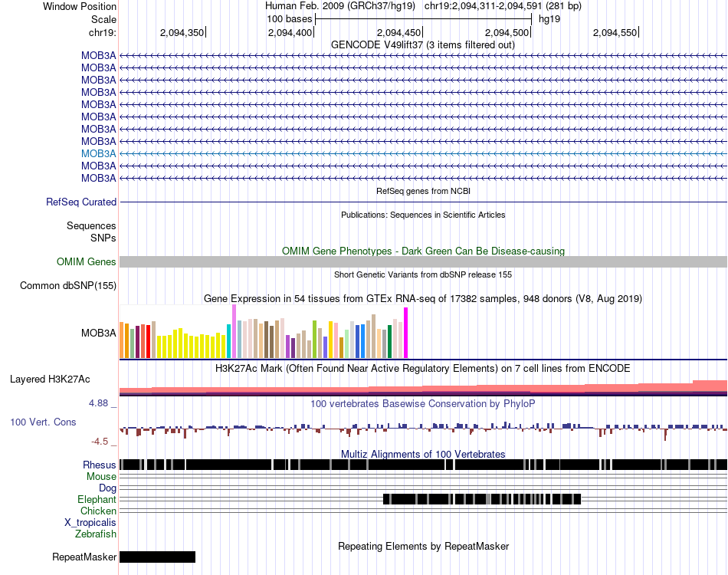
Task: Click the MOB3A label beside GTEx bars
Action: click(x=98, y=333)
